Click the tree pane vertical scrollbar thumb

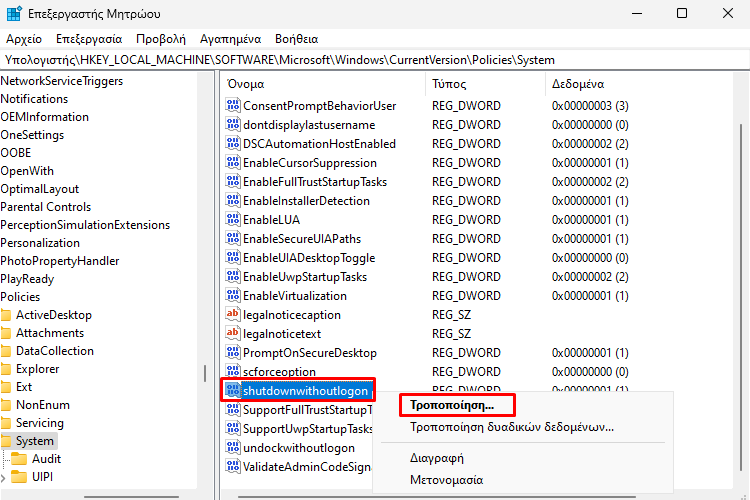coord(205,373)
